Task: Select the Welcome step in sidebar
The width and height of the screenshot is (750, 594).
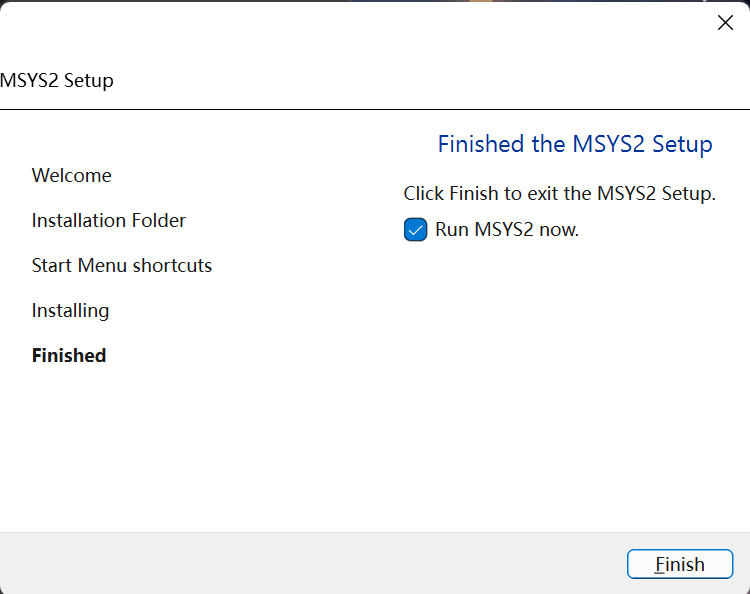Action: 72,176
